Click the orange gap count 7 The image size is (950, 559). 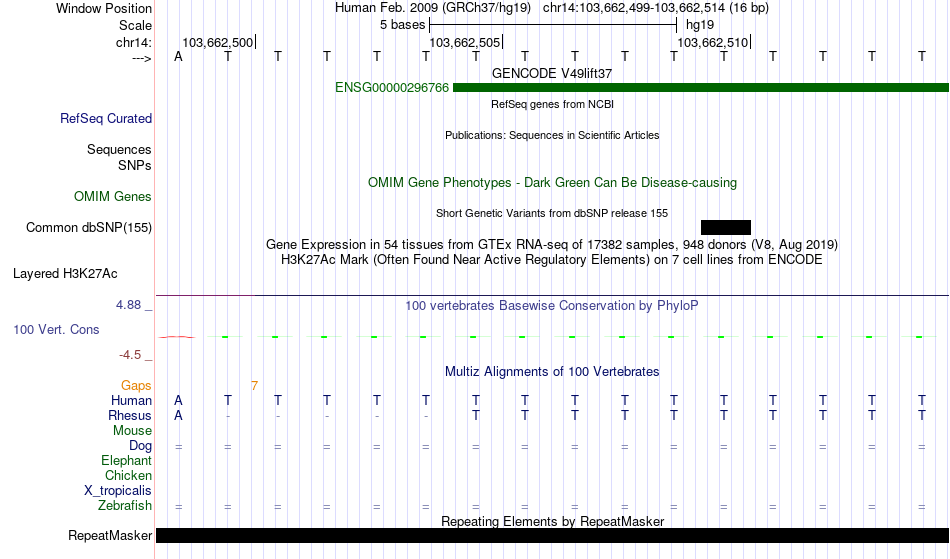point(254,386)
